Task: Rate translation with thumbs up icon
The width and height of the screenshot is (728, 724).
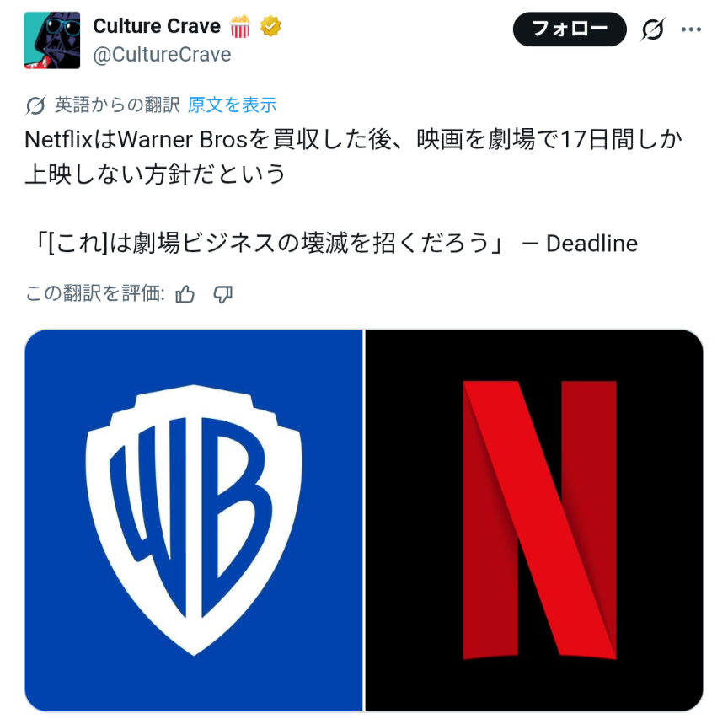Action: click(185, 294)
